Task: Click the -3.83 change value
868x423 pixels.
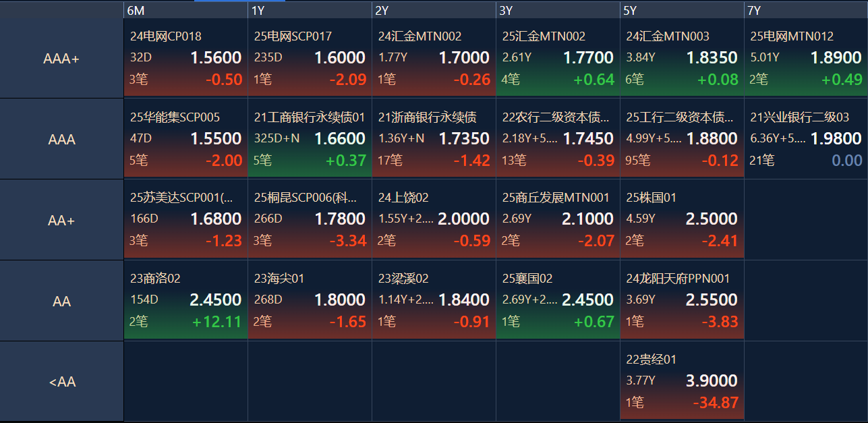Action: click(720, 322)
